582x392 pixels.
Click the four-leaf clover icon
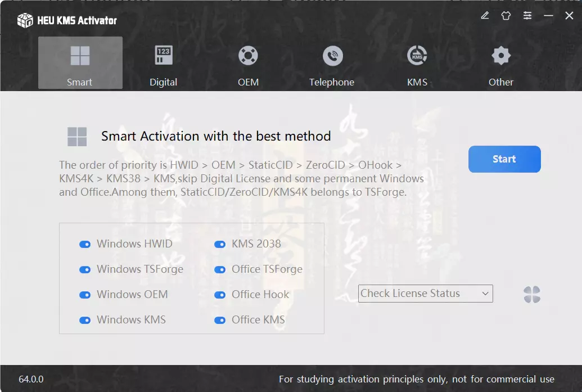[x=532, y=294]
